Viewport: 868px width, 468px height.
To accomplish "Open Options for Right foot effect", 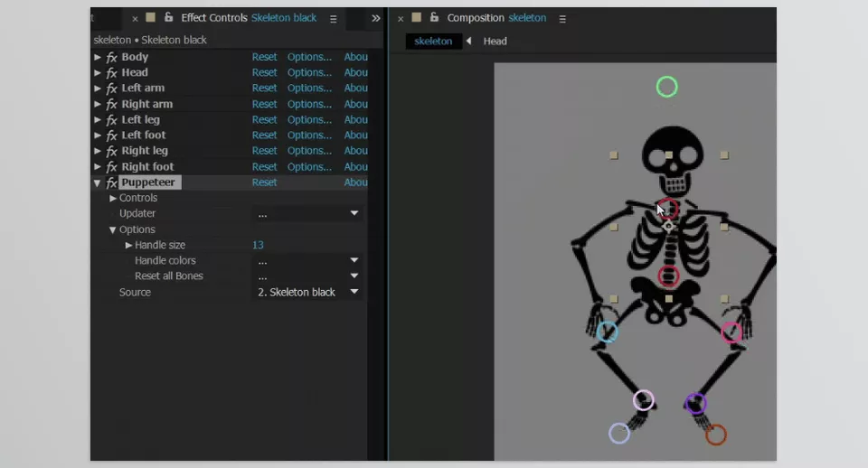I will [309, 166].
